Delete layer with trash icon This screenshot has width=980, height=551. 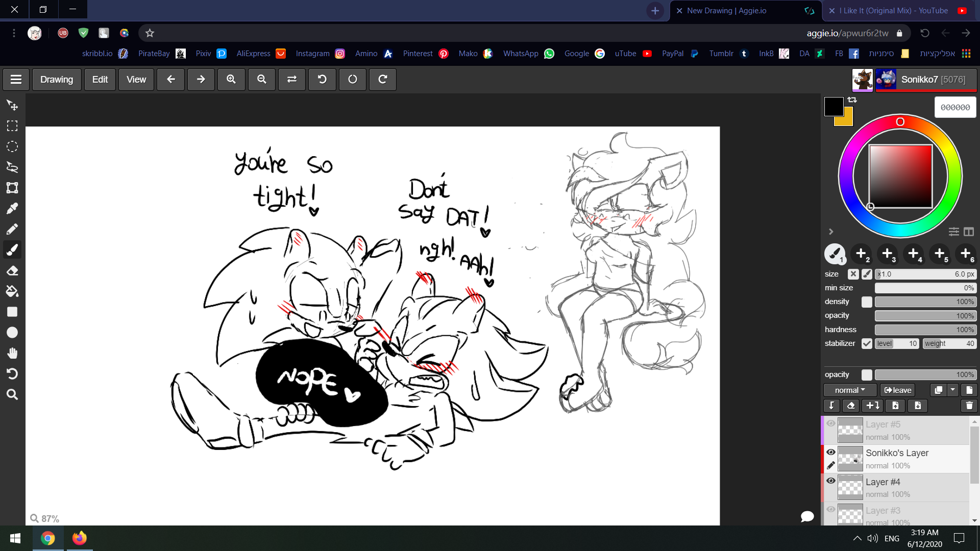point(969,406)
